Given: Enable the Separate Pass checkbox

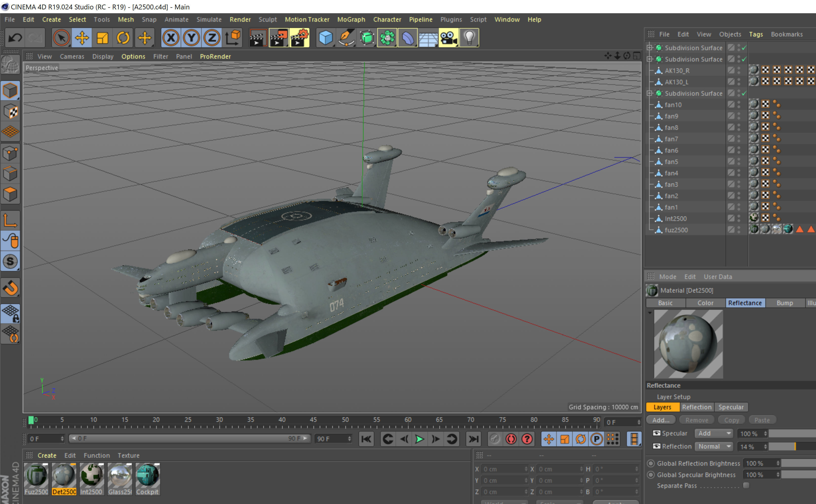Looking at the screenshot, I should pyautogui.click(x=746, y=485).
